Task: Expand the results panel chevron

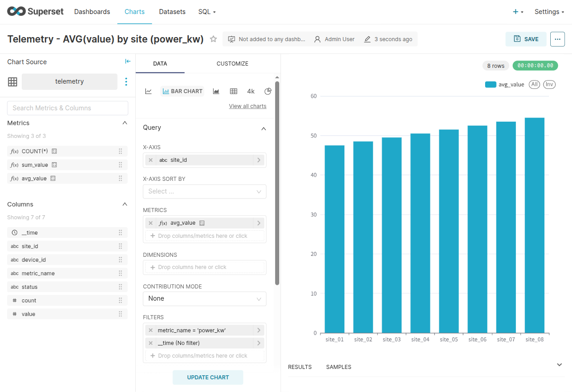Action: [x=559, y=365]
